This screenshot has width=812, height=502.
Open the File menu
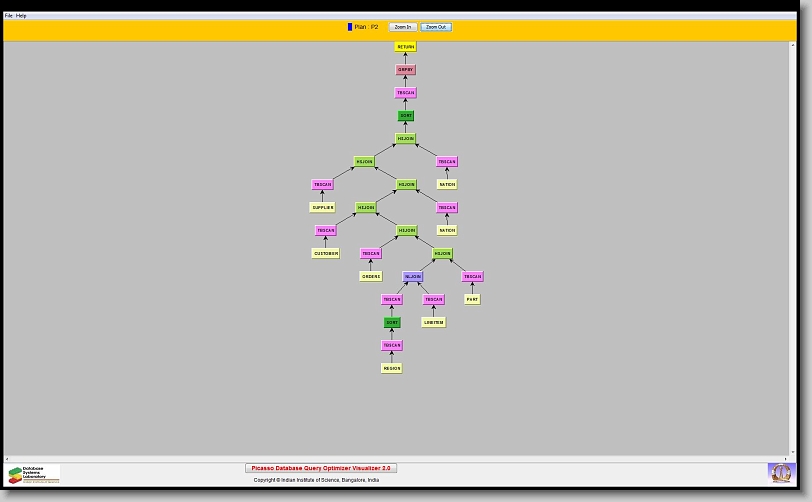8,16
